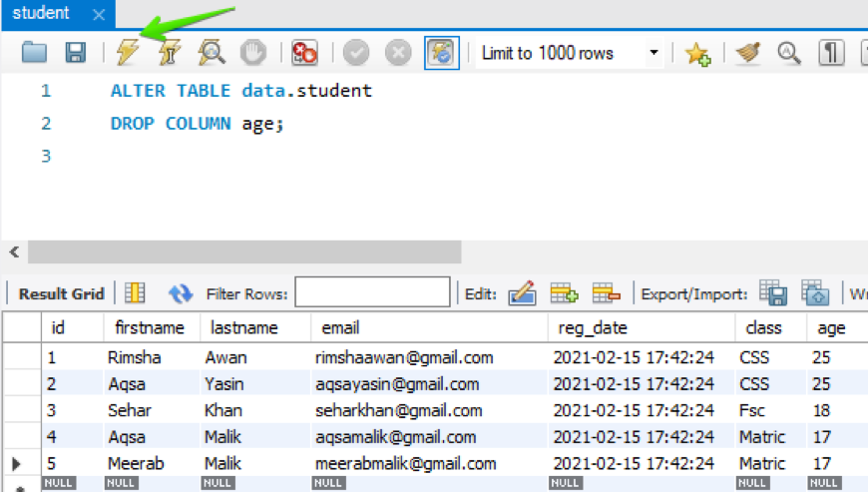Open a SQL script file
868x492 pixels.
[35, 53]
